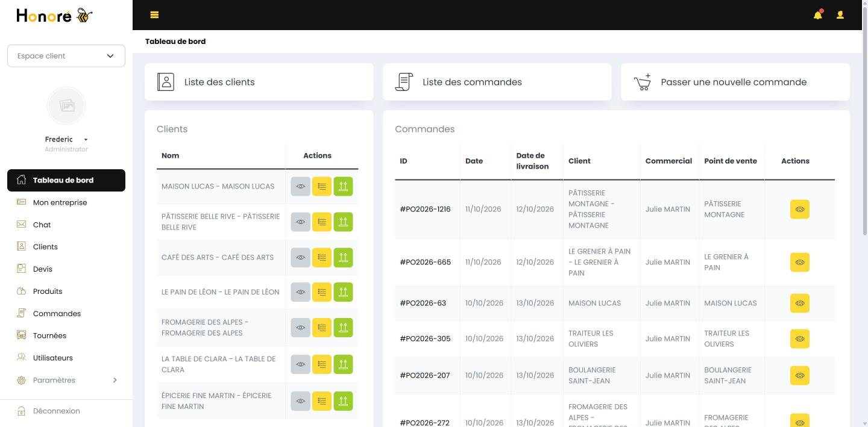Screen dimensions: 868x427
Task: Click the Commercial column header
Action: [668, 161]
